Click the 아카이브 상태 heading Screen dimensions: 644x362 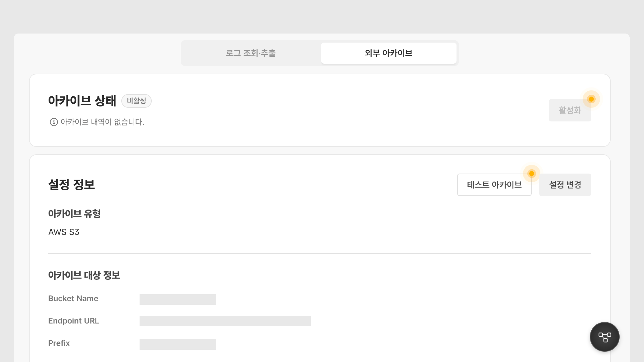(82, 101)
